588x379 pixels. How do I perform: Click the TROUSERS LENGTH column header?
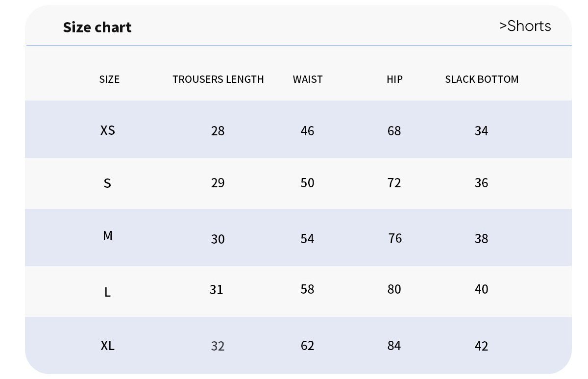click(218, 79)
